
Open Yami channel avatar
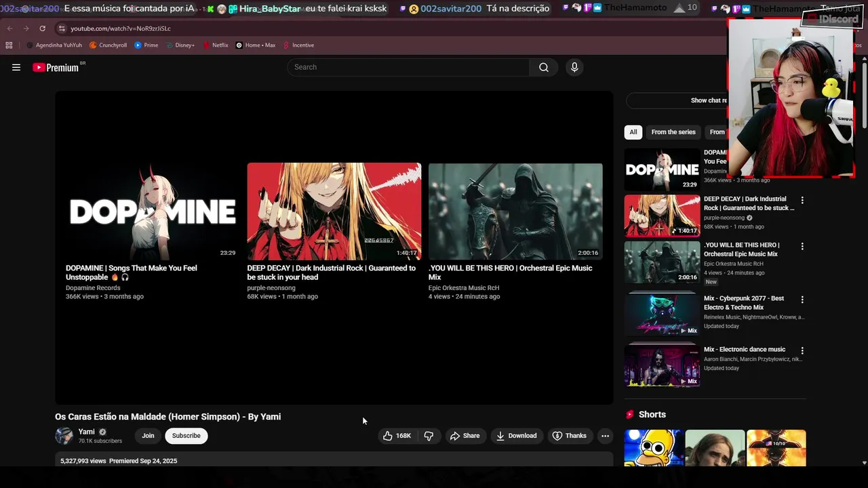pos(64,436)
